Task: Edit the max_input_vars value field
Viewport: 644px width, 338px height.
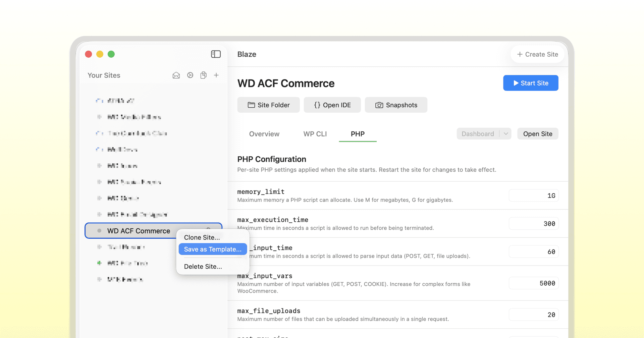Action: coord(534,283)
